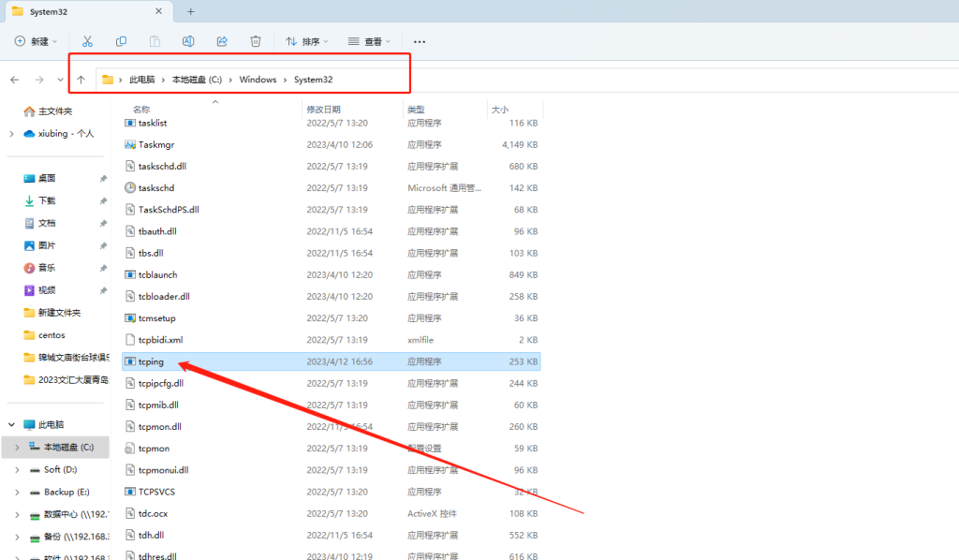Click System32 in the breadcrumb path
959x560 pixels.
[x=313, y=80]
